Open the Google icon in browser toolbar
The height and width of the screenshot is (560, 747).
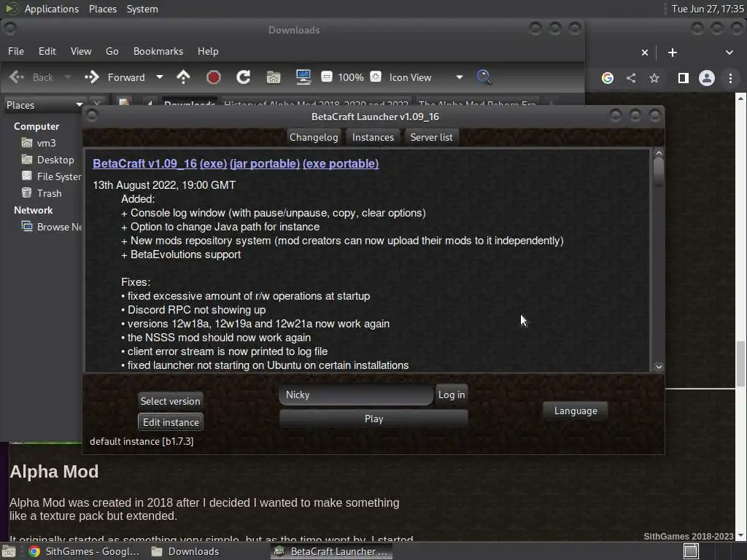tap(608, 78)
